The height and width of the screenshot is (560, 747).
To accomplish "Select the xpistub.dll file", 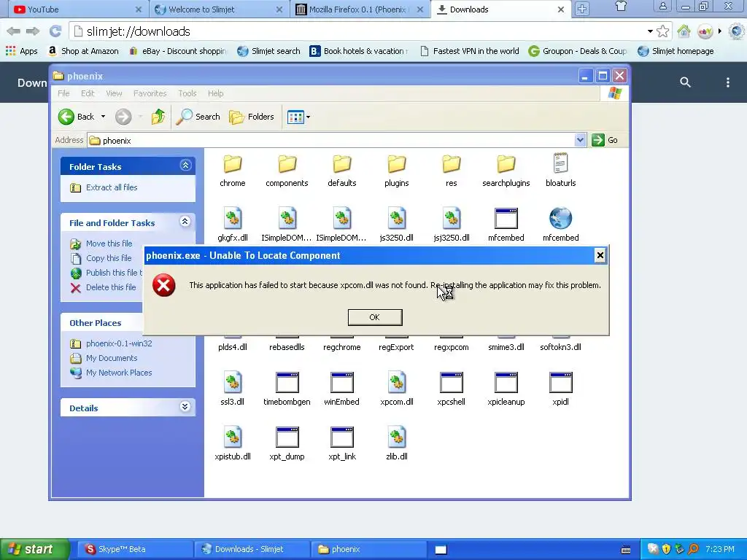I will (233, 444).
